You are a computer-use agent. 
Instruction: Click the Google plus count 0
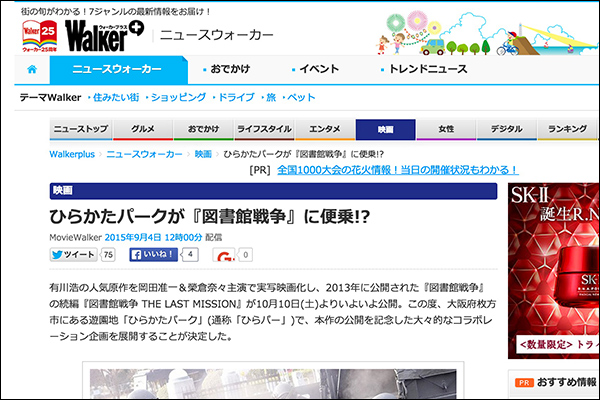[246, 255]
